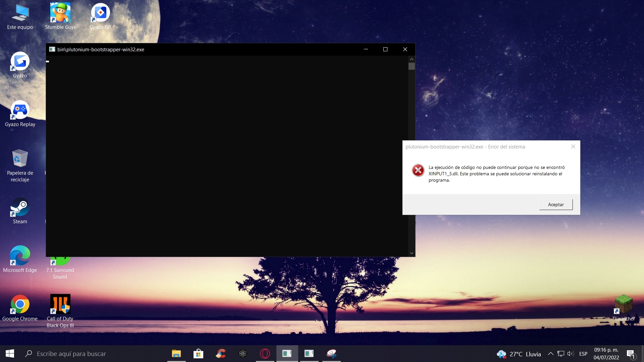This screenshot has height=362, width=644.
Task: Click Opera browser icon in taskbar
Action: (265, 354)
